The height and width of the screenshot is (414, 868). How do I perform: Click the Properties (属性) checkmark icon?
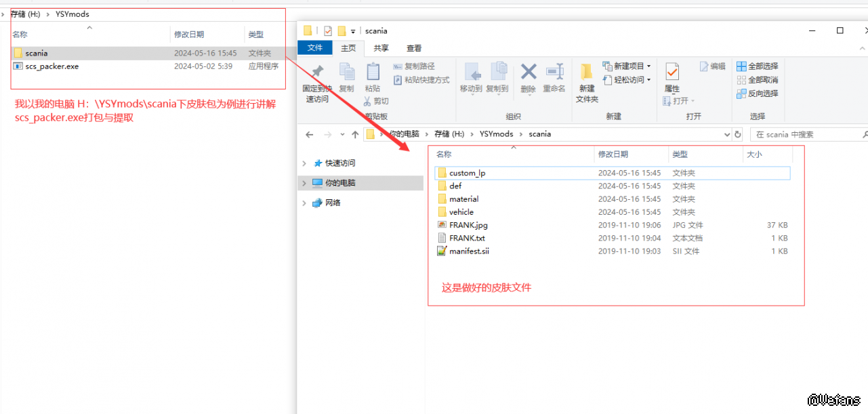(x=672, y=71)
